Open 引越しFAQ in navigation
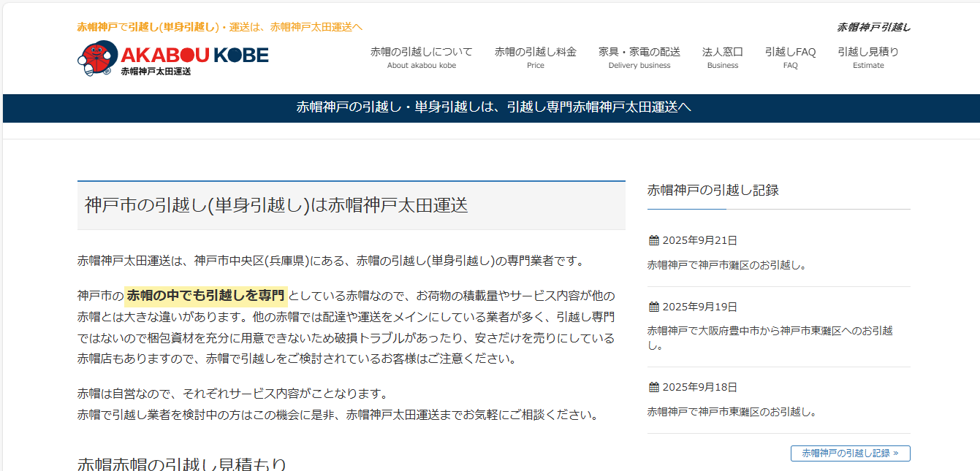Viewport: 980px width, 471px height. [x=790, y=57]
